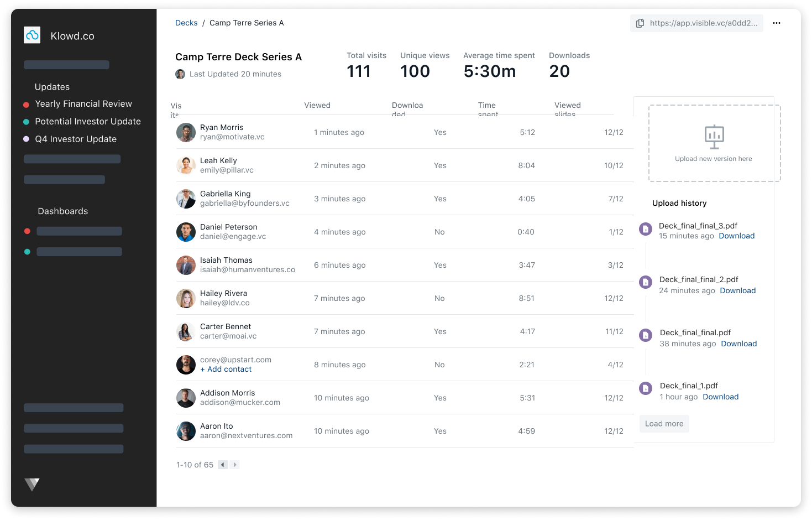Toggle the purple dot beside Q4 Investor Update
Viewport: 812px width, 520px height.
pos(27,139)
